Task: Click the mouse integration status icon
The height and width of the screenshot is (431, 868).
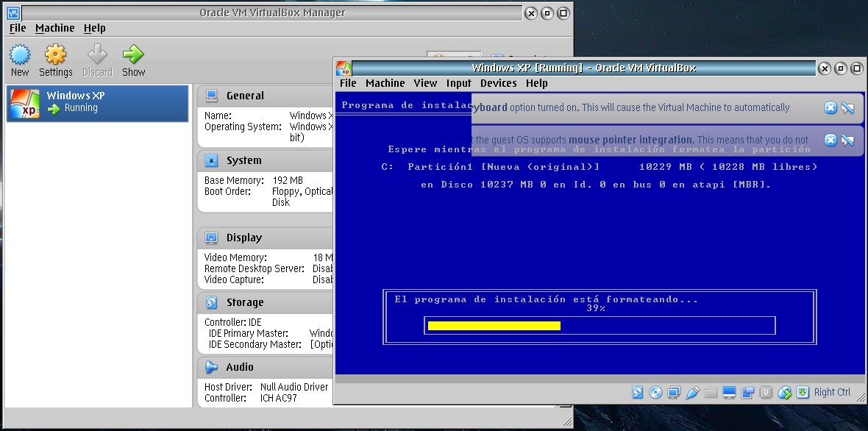Action: [x=784, y=393]
